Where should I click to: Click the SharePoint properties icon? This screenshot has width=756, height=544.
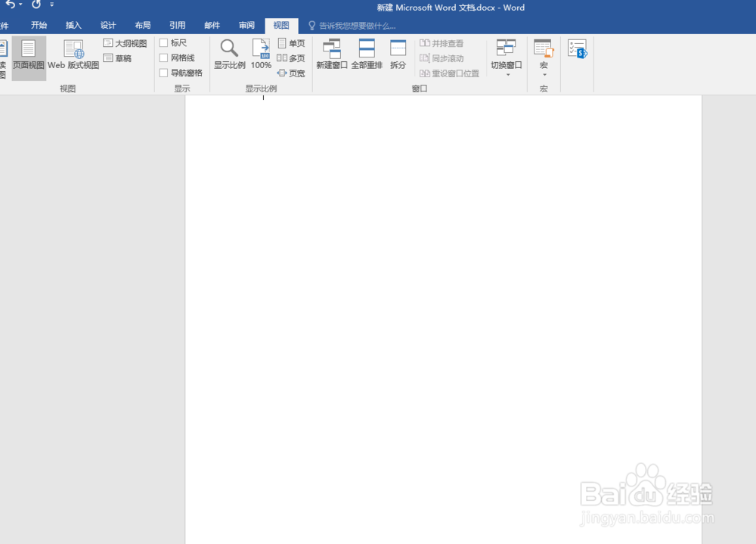click(x=578, y=49)
